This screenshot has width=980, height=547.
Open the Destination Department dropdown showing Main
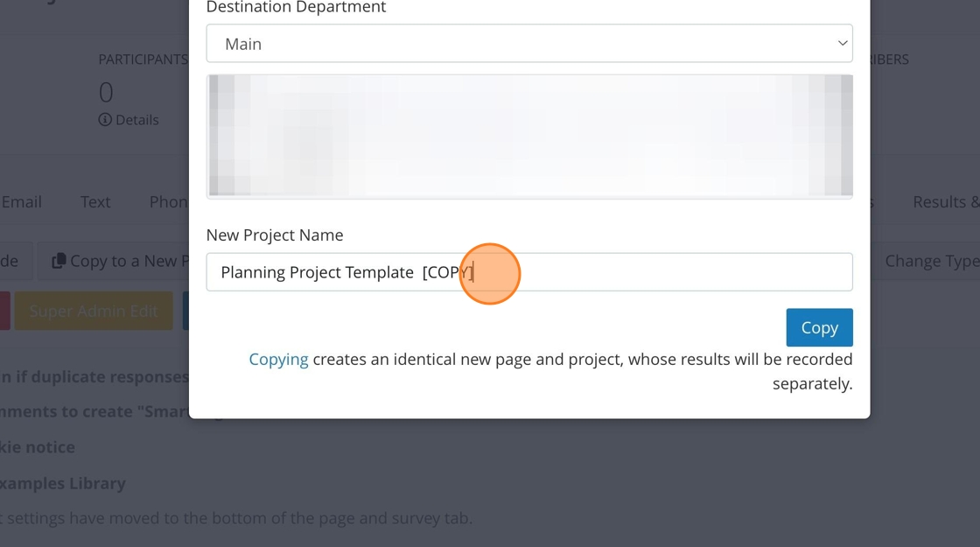[x=529, y=44]
